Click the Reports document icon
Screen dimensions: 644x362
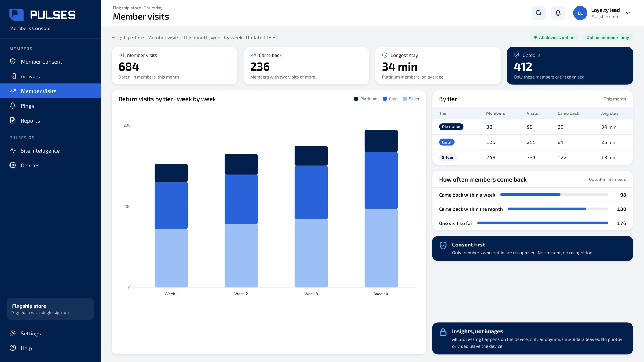click(13, 120)
